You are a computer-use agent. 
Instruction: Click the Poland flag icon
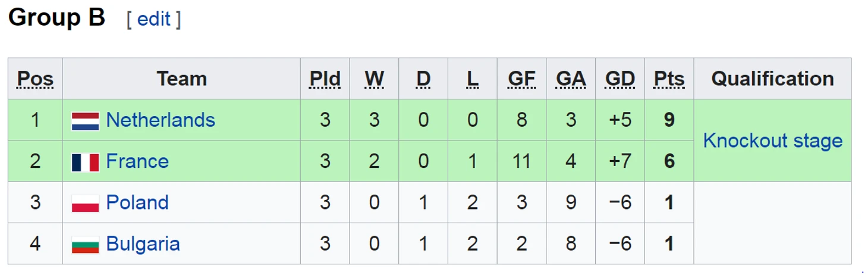point(85,204)
